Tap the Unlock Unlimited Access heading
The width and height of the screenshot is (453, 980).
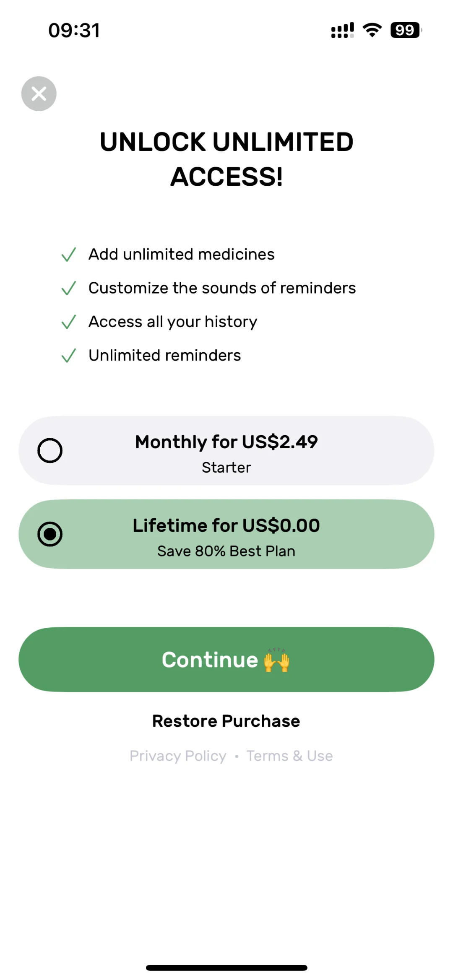(226, 159)
